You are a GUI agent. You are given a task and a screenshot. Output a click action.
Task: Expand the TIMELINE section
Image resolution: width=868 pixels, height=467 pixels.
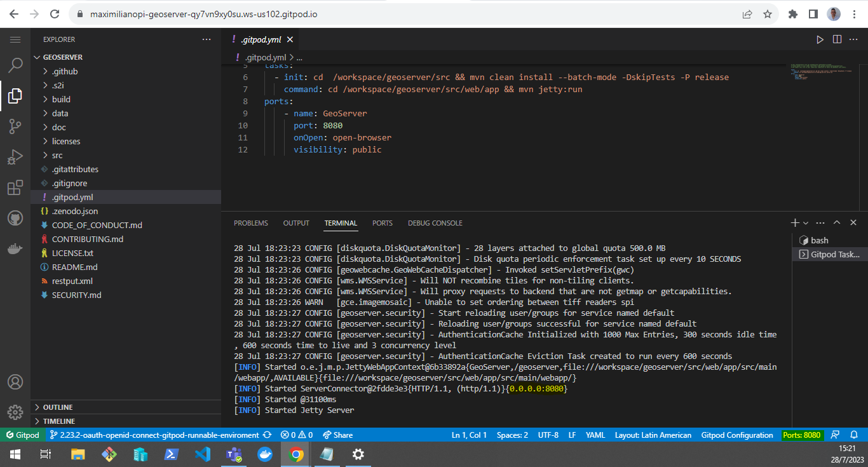(126, 421)
